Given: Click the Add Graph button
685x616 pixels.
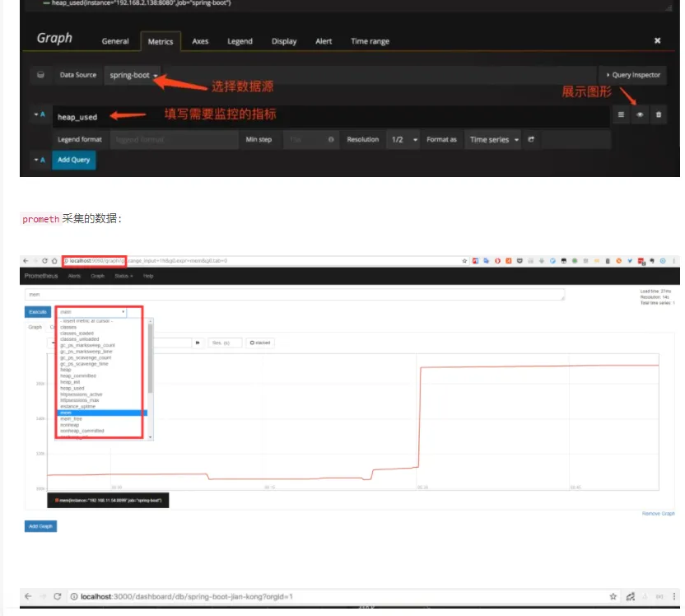Looking at the screenshot, I should 40,526.
